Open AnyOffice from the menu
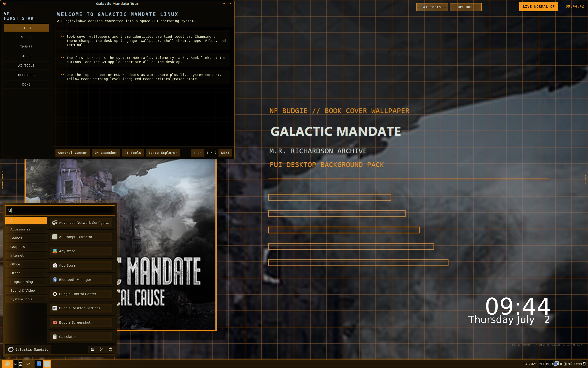 pyautogui.click(x=81, y=251)
